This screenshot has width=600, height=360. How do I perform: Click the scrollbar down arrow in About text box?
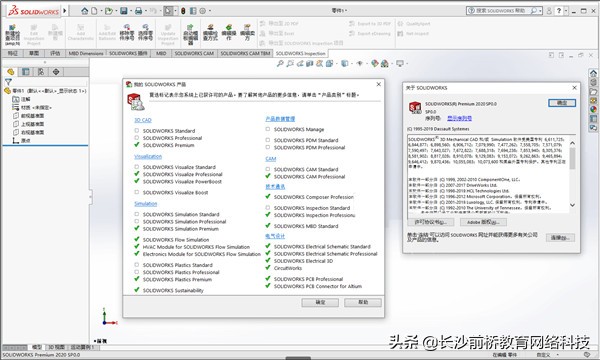pyautogui.click(x=572, y=205)
